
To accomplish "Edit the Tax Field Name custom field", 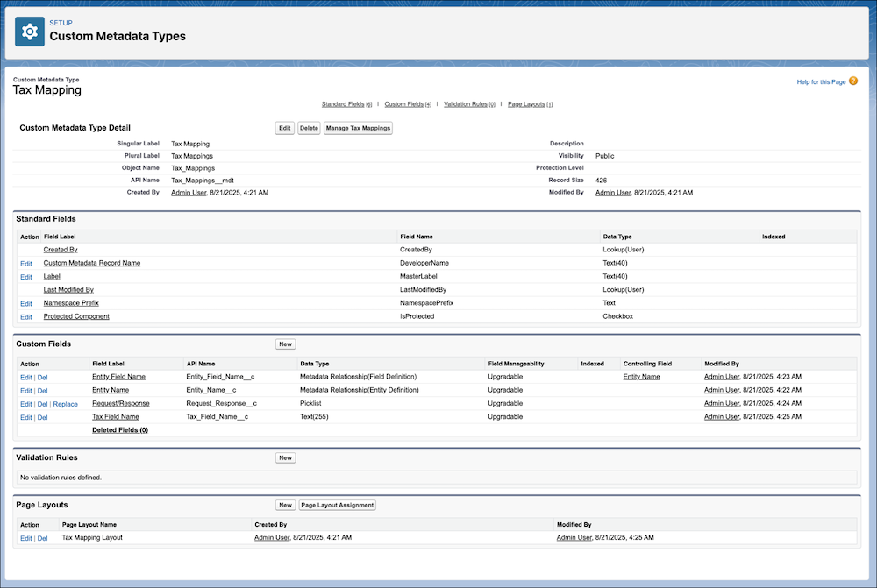I will point(26,417).
